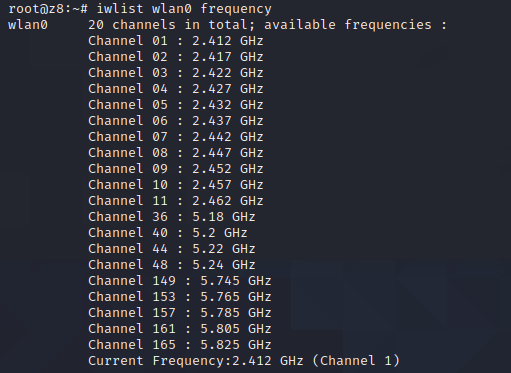
Task: Click the 'iwlist wlan0 frequency' command text
Action: 184,9
